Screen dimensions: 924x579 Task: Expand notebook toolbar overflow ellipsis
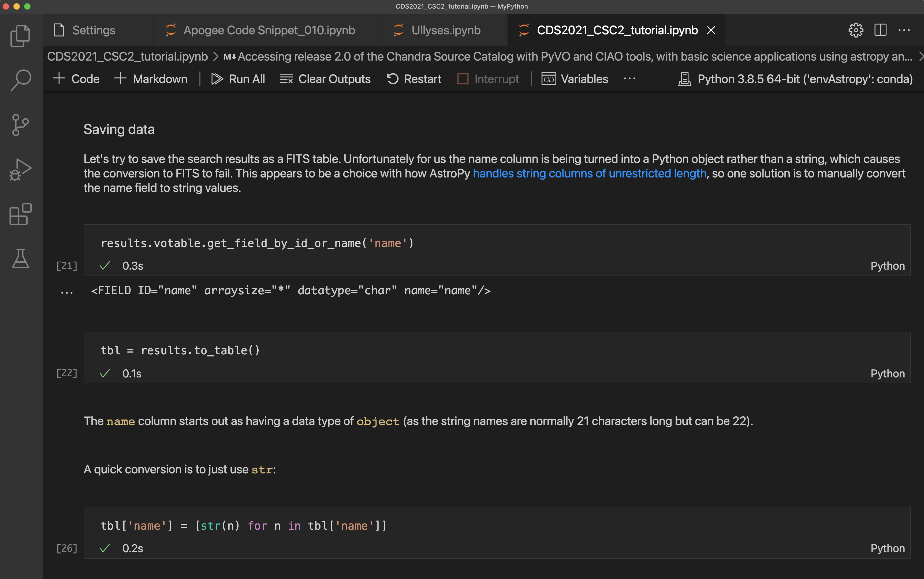[x=629, y=79]
